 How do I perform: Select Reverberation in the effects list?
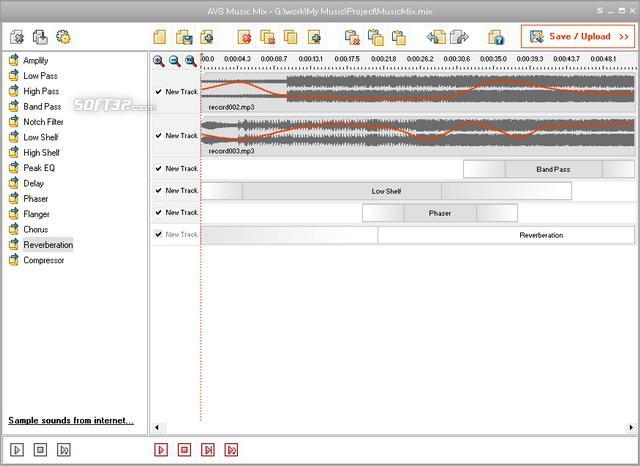tap(48, 245)
